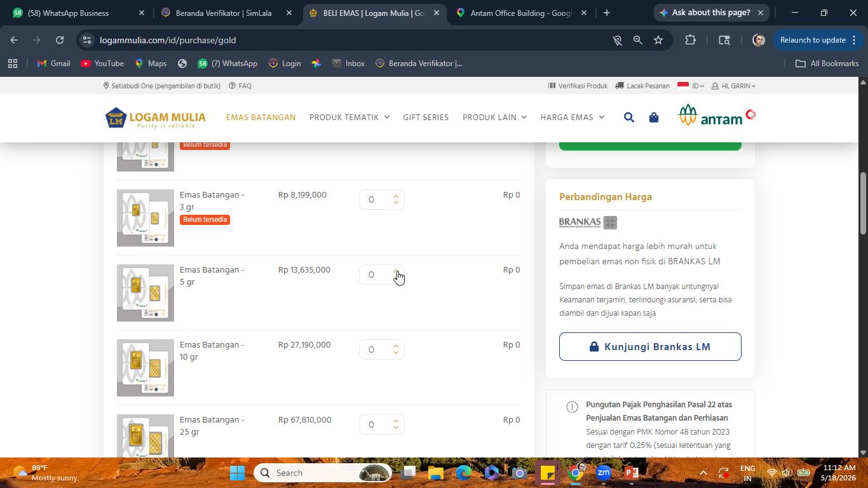Viewport: 868px width, 488px height.
Task: Reload the current page
Action: (x=60, y=40)
